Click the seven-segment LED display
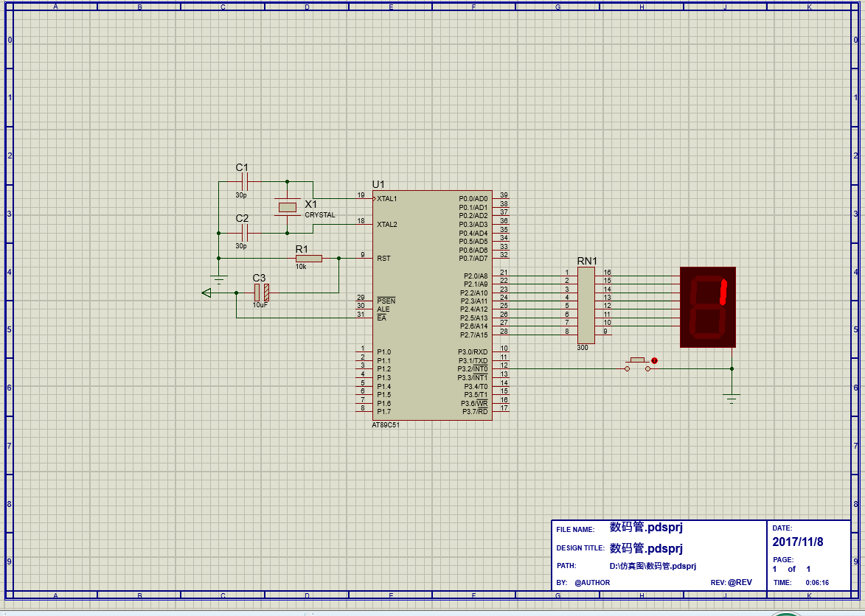865x616 pixels. point(708,307)
